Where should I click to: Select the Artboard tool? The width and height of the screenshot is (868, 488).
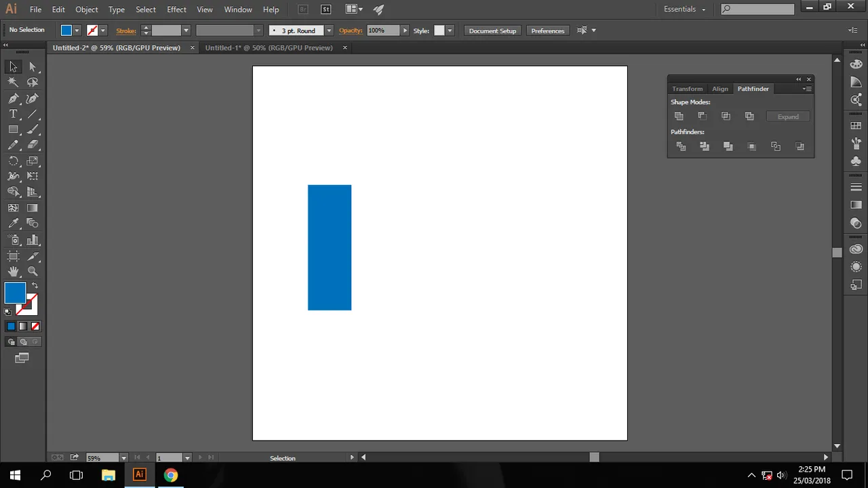pos(13,256)
